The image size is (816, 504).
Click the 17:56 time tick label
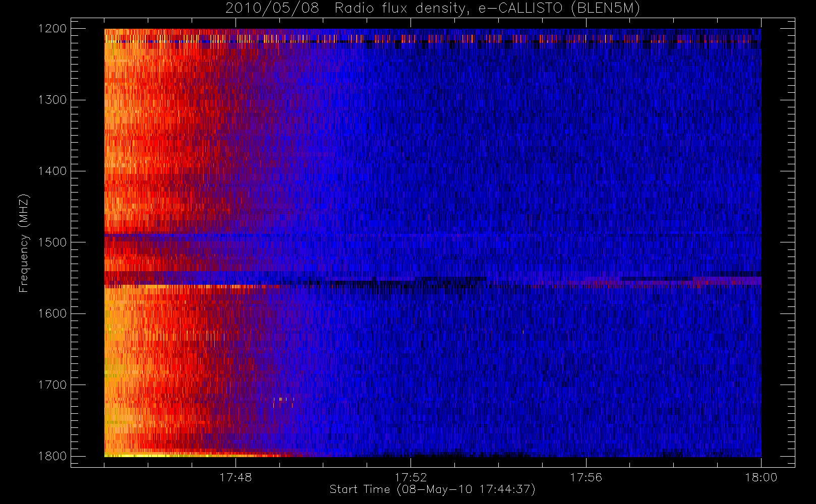[x=586, y=477]
